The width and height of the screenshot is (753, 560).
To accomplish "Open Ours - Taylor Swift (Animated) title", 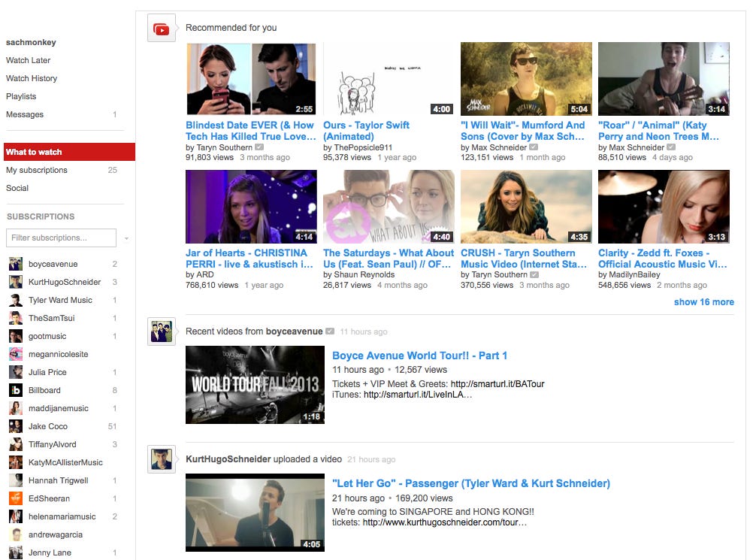I will pos(367,131).
